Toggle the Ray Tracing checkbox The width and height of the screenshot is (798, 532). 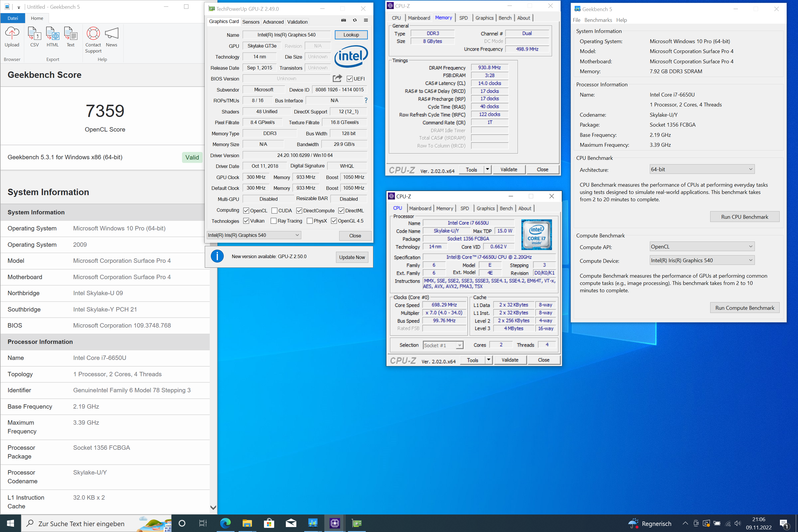(273, 221)
